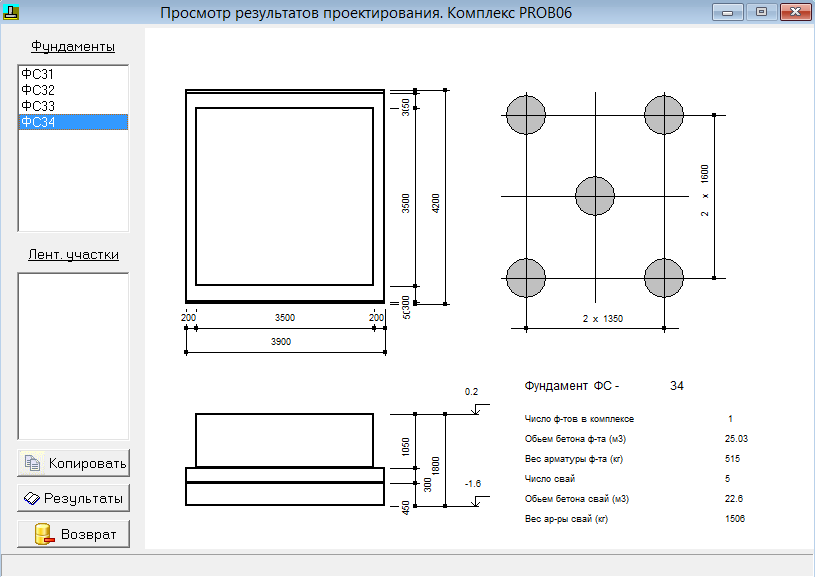Click the 3900 width dimension value

pyautogui.click(x=281, y=342)
